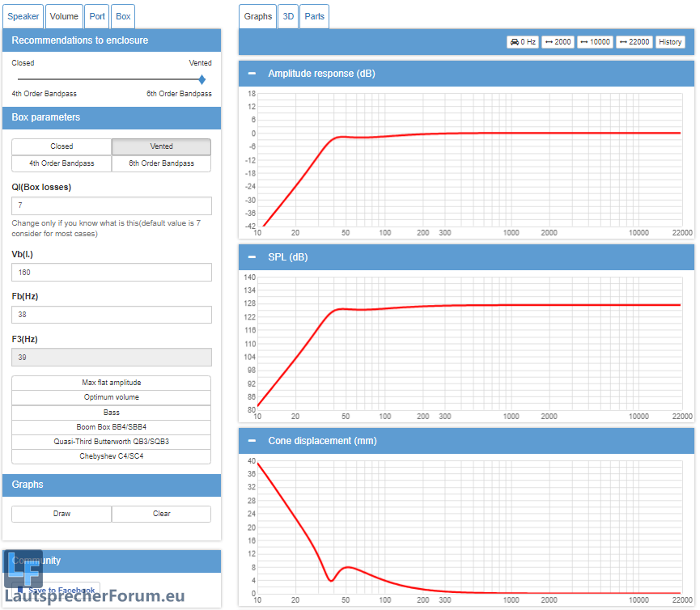
Task: Apply the Max flat amplitude preset
Action: [x=112, y=383]
